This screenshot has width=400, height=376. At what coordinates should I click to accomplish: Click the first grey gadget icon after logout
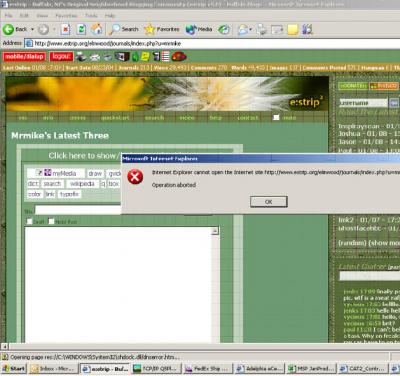(x=81, y=57)
